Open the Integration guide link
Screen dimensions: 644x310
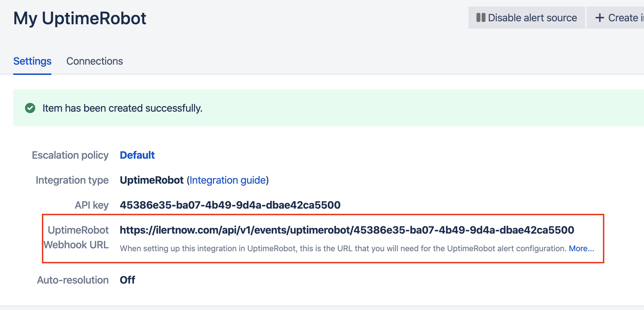[x=228, y=180]
